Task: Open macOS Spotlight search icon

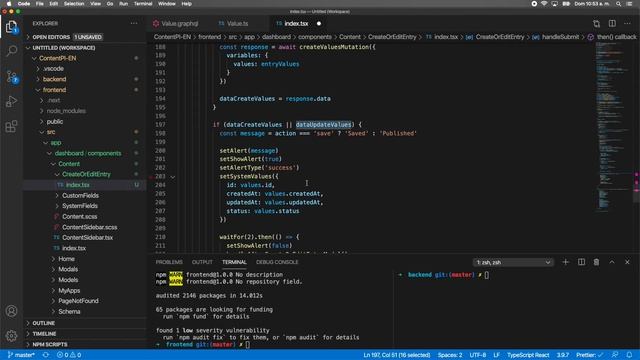Action: coord(618,4)
